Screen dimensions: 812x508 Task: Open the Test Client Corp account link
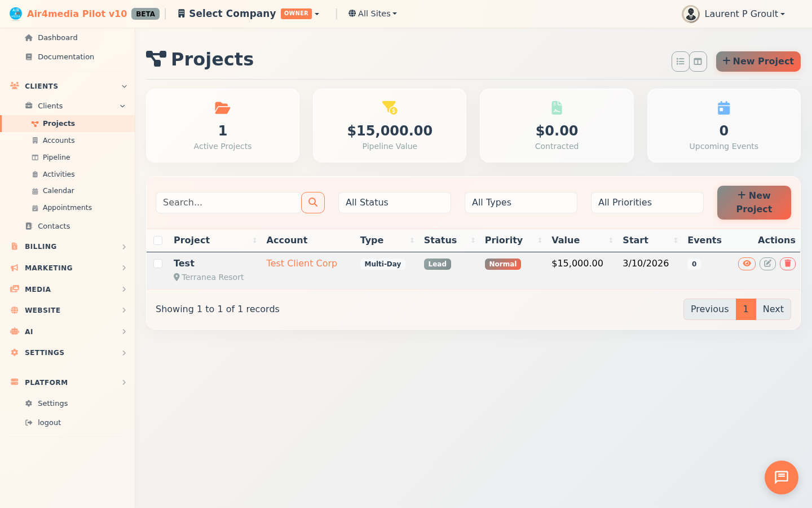302,263
